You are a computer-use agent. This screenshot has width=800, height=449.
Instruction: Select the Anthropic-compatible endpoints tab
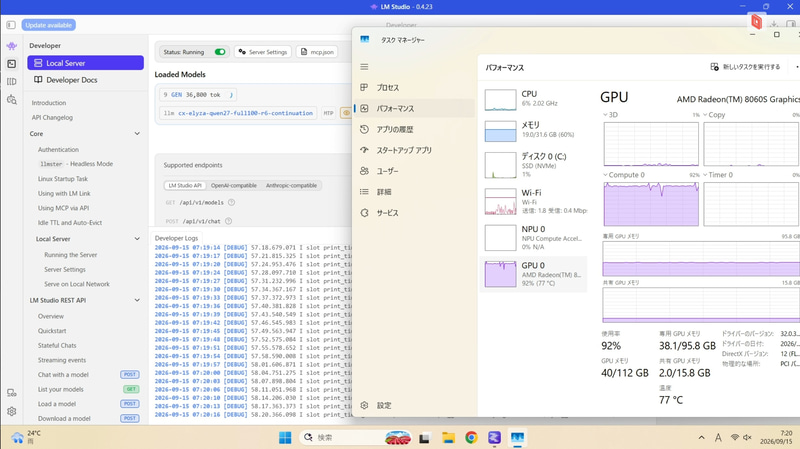click(x=291, y=185)
